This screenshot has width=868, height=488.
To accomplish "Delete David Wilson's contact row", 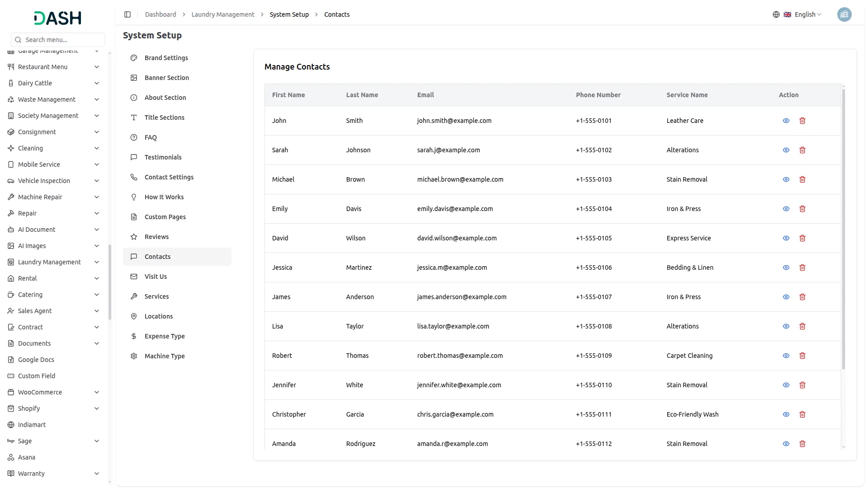I will (x=802, y=238).
